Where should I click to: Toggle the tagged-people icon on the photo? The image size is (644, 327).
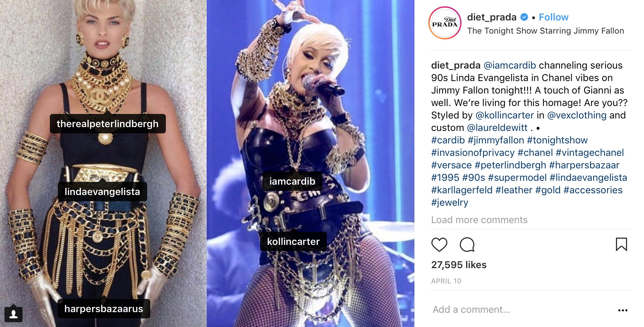[14, 314]
